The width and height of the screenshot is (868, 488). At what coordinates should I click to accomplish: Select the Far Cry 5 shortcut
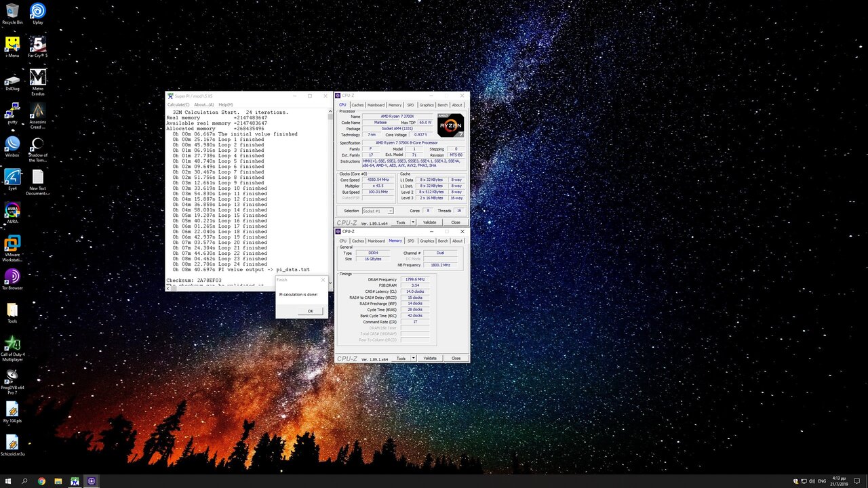pyautogui.click(x=38, y=47)
